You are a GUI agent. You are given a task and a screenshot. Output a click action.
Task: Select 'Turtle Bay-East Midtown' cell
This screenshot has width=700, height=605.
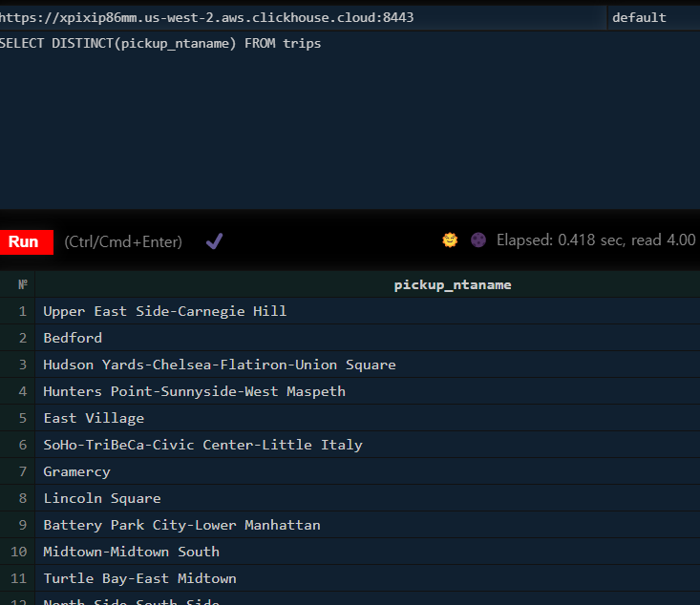[368, 578]
